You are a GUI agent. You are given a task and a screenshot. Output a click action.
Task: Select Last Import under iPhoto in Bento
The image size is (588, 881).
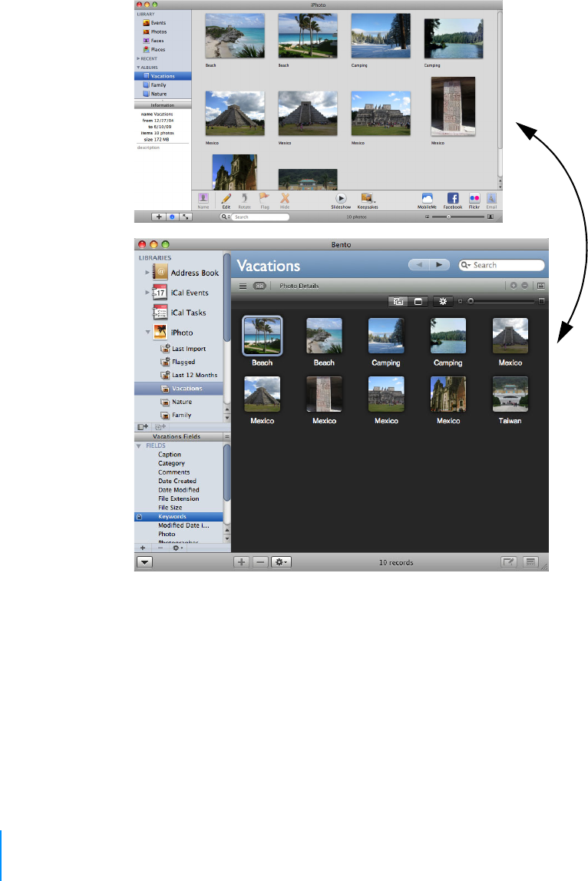point(183,349)
